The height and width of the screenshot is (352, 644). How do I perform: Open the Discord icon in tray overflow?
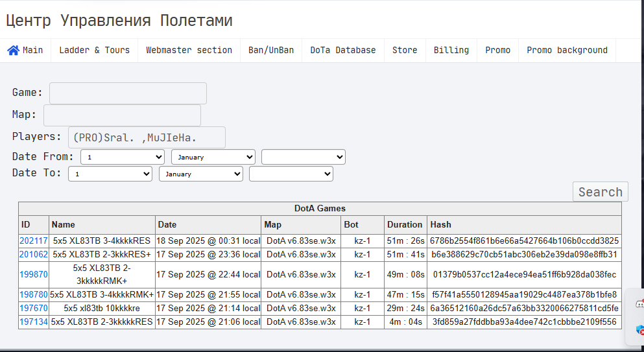[x=639, y=303]
